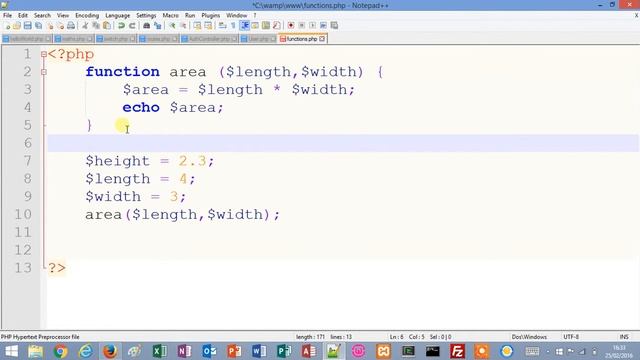Click the Zoom Out toolbar icon
This screenshot has width=640, height=360.
[x=183, y=26]
